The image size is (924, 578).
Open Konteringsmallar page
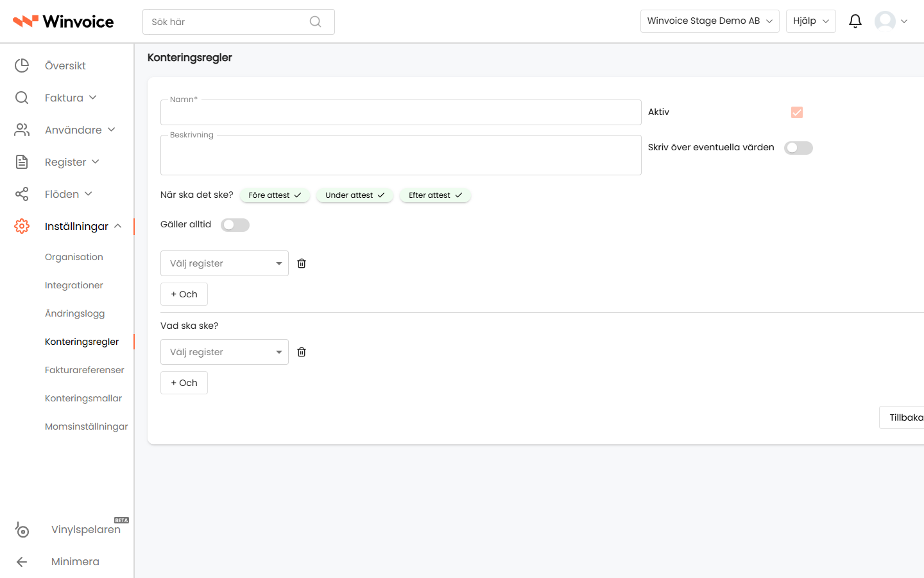(x=83, y=398)
